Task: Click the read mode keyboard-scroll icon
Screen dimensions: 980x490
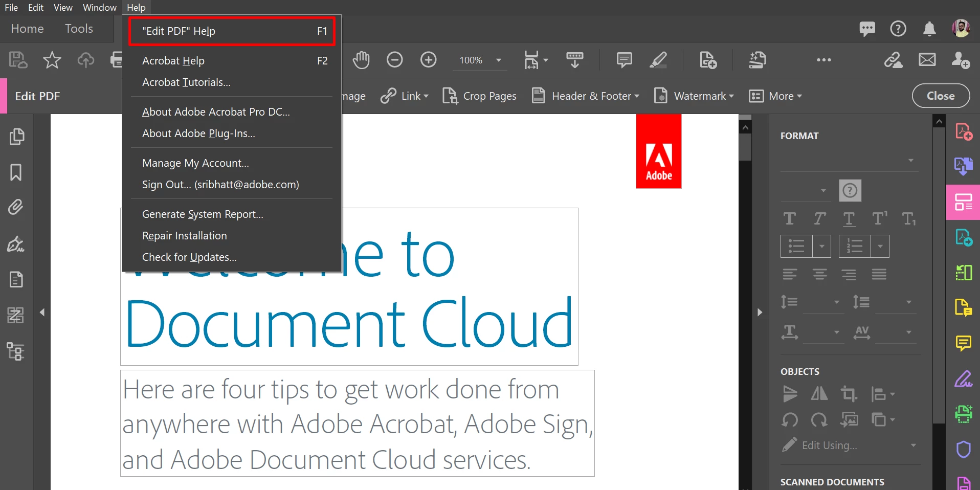Action: [575, 60]
